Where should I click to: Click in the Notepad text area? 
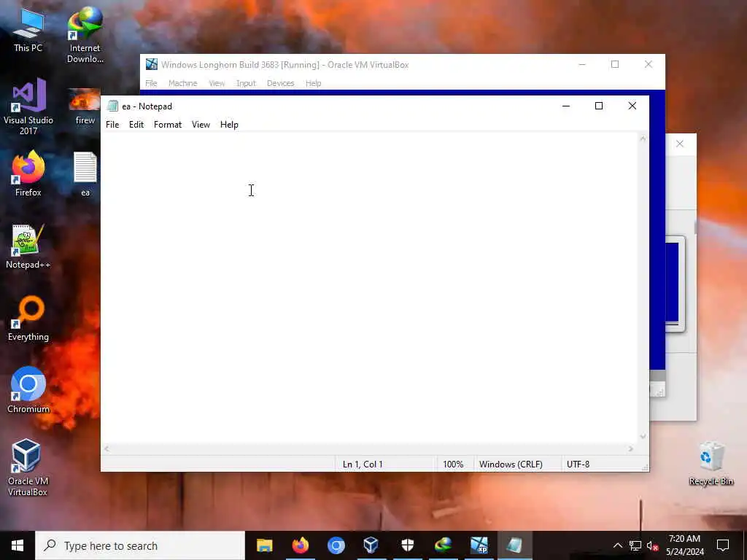pos(369,288)
